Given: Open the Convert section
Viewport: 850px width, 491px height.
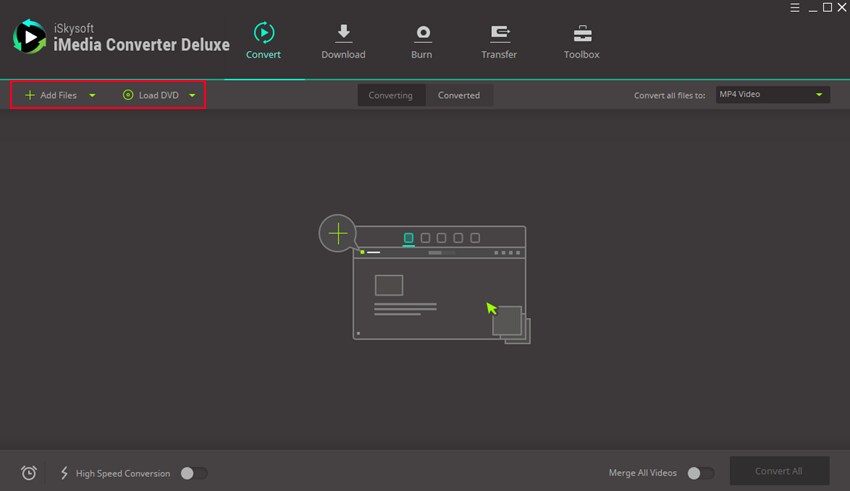Looking at the screenshot, I should click(x=263, y=41).
